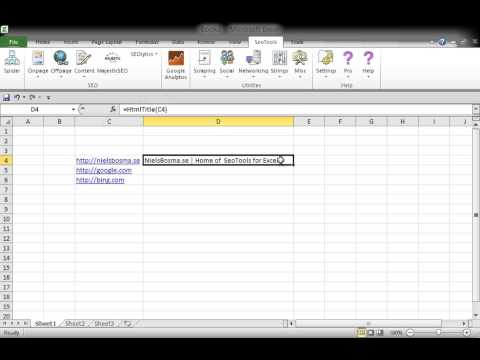This screenshot has height=360, width=480.
Task: Switch to Page Layout view
Action: [371, 332]
